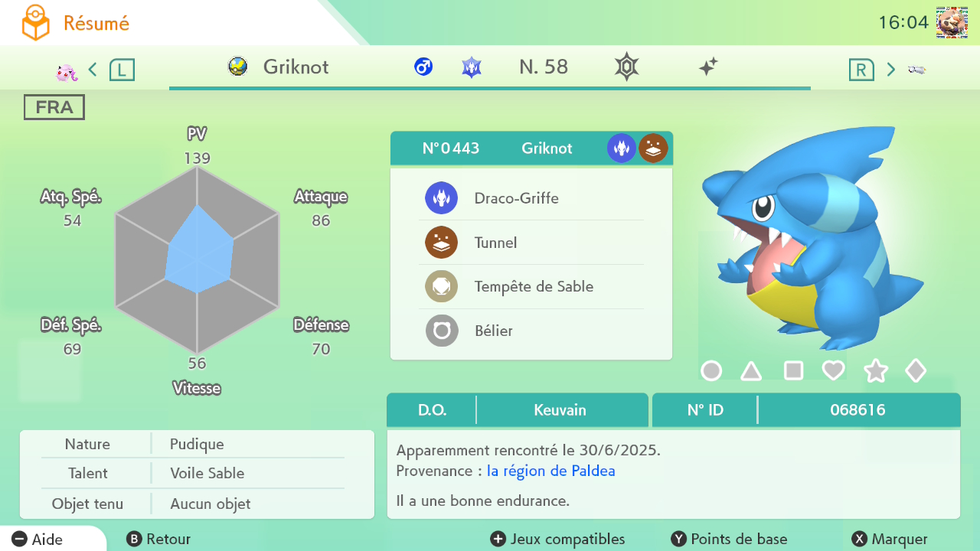Click the Rock icon beside Tempête de Sable
This screenshot has width=980, height=551.
(442, 286)
